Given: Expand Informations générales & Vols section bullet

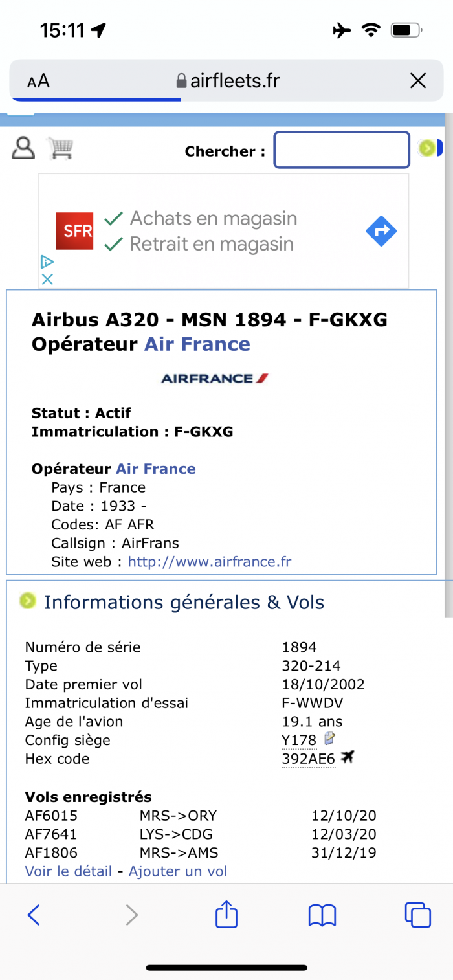Looking at the screenshot, I should coord(28,601).
